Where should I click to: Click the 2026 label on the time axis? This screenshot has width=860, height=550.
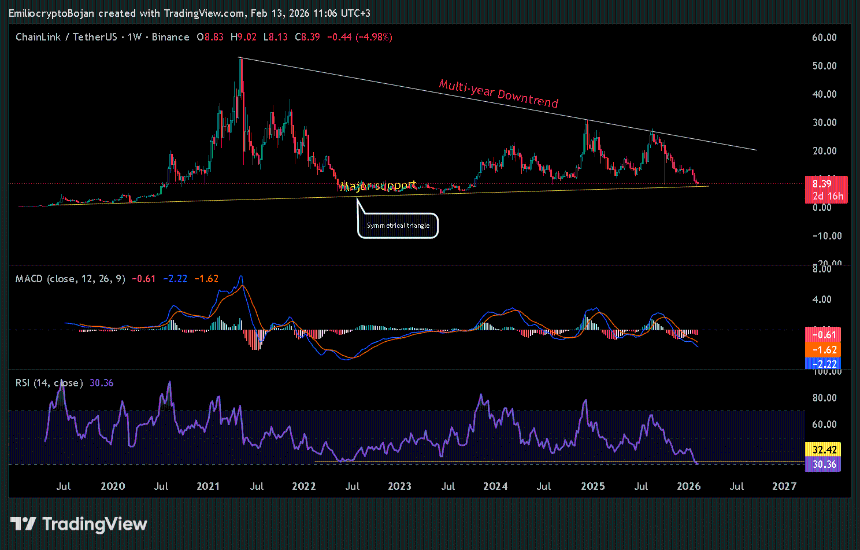(689, 486)
